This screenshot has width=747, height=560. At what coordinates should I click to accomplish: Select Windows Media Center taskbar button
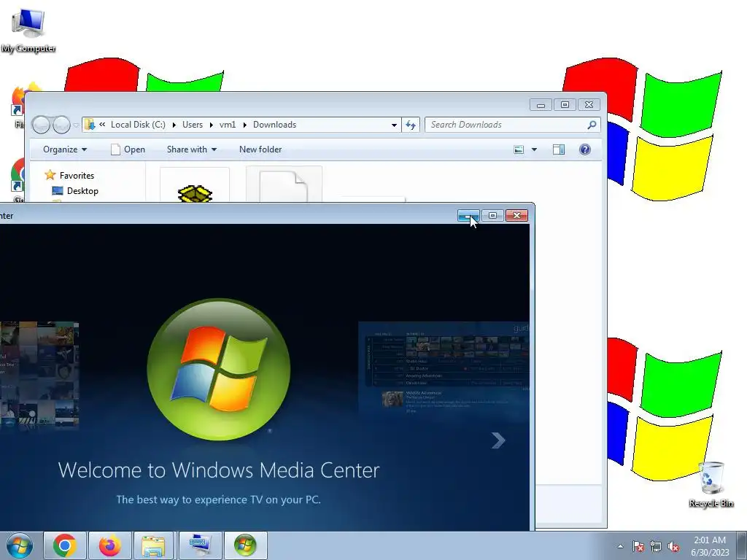245,545
